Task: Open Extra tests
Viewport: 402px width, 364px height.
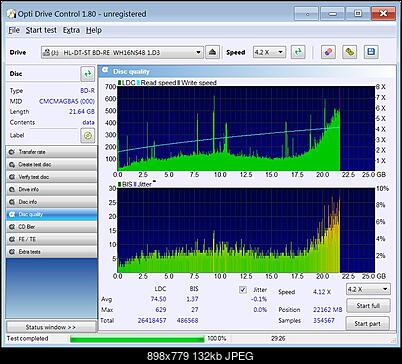Action: coord(52,252)
